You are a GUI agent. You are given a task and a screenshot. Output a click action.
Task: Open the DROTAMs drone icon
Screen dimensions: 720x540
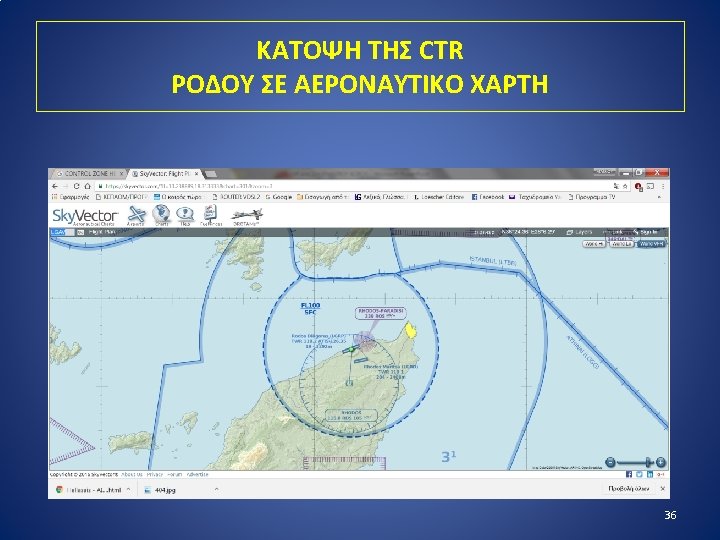(247, 215)
